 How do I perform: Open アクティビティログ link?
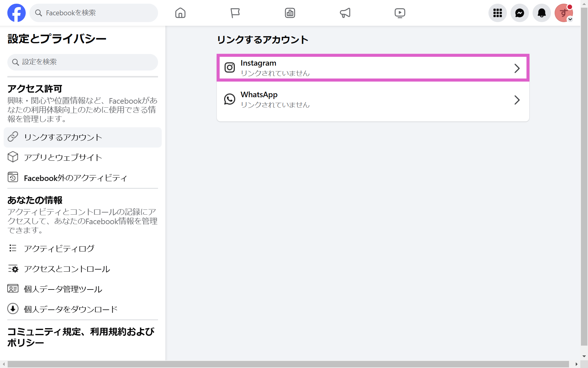click(x=59, y=248)
